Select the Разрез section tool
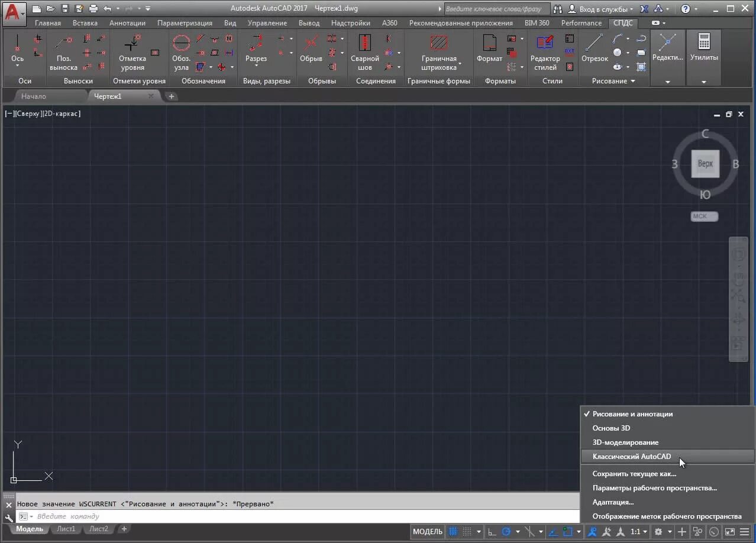Screen dimensions: 756x543 [256, 51]
